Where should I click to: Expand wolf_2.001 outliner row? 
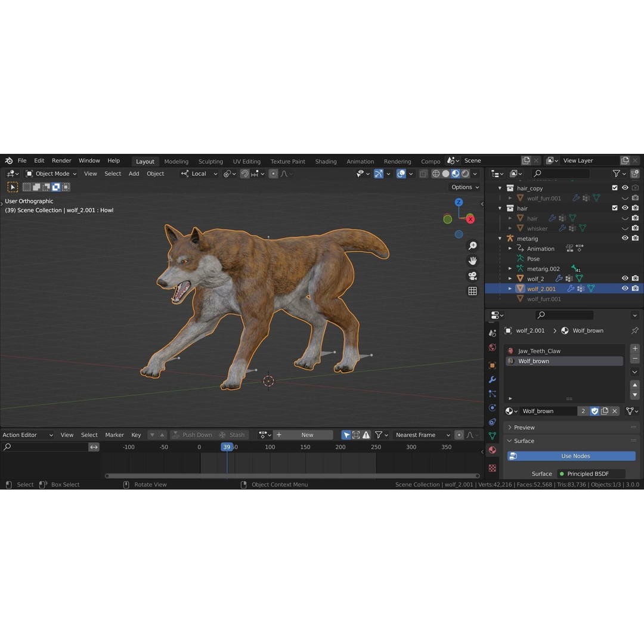point(510,289)
